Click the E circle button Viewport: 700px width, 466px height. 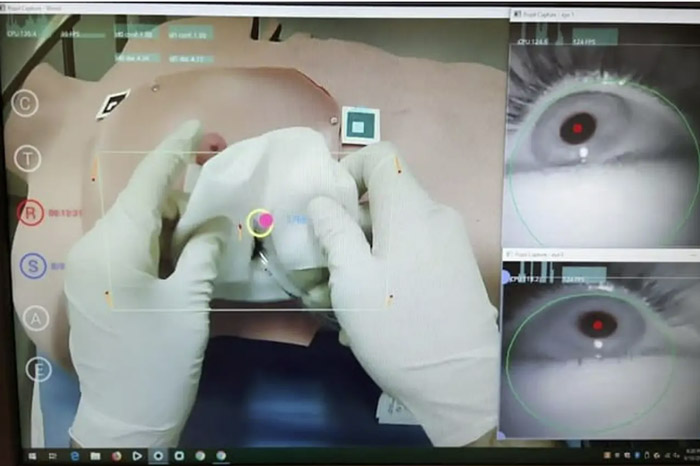pyautogui.click(x=39, y=370)
